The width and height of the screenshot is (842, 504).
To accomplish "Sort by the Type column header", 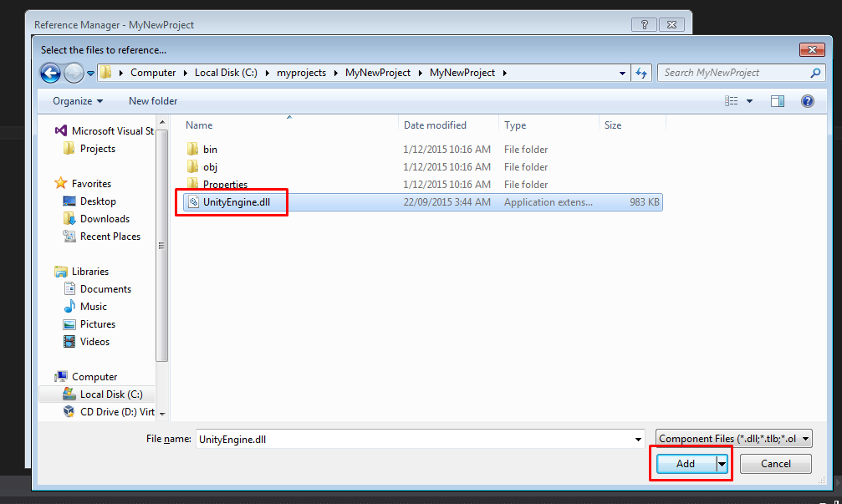I will click(x=515, y=125).
